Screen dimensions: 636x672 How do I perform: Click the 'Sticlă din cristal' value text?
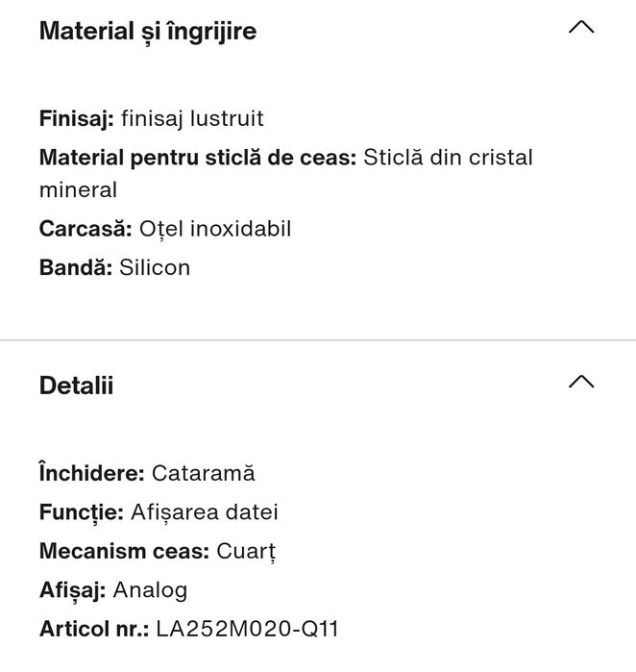[x=448, y=158]
